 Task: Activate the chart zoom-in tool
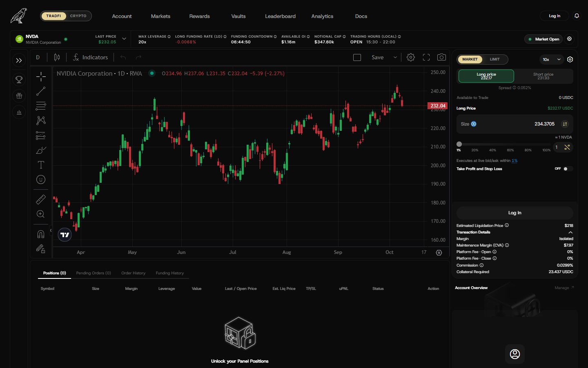pos(41,214)
